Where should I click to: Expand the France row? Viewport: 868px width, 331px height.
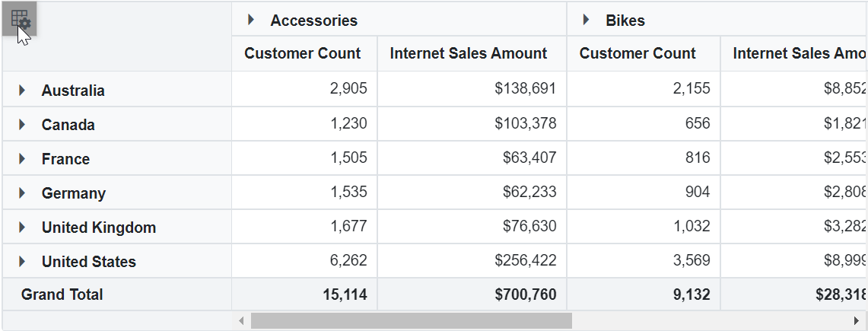[23, 159]
